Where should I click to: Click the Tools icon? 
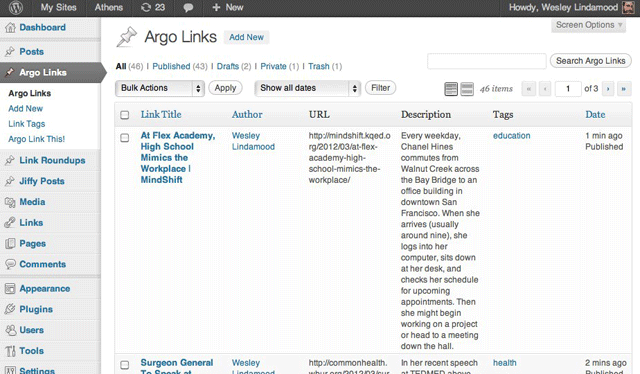click(x=10, y=351)
